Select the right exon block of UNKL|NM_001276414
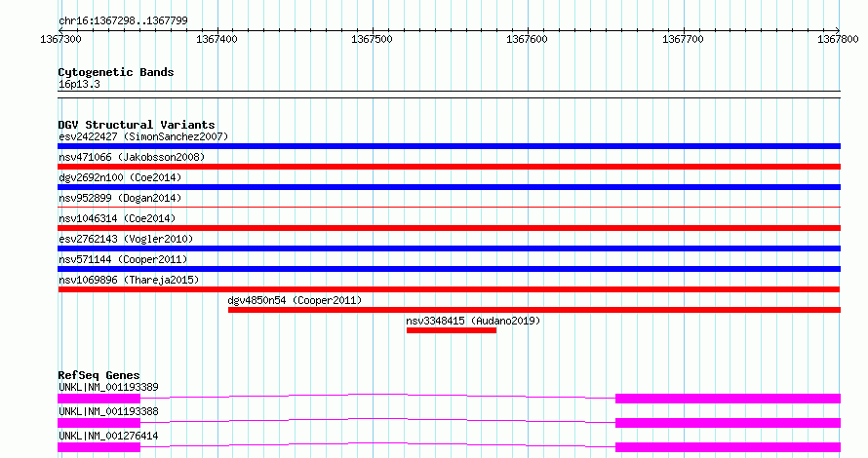 728,447
